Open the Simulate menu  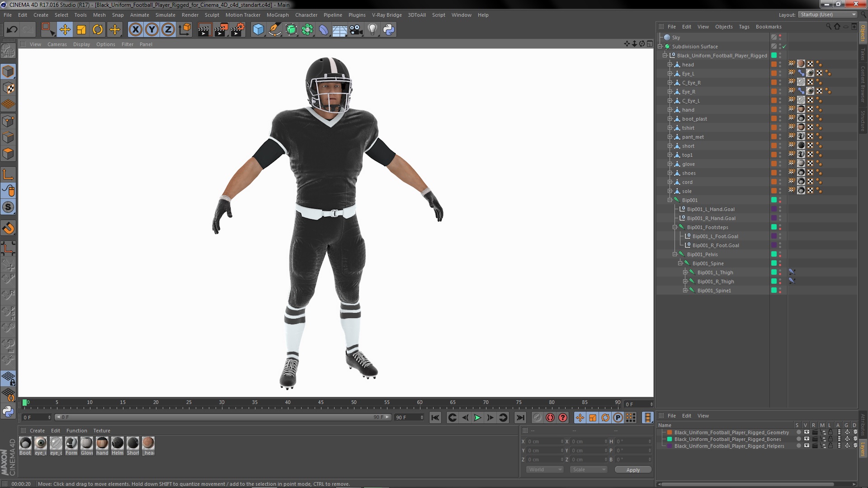[165, 15]
